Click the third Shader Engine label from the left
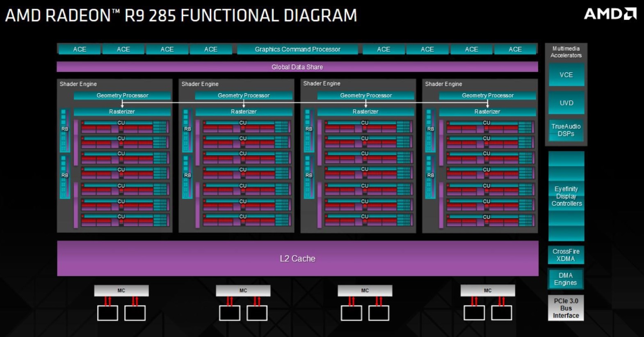The width and height of the screenshot is (644, 337). 322,83
